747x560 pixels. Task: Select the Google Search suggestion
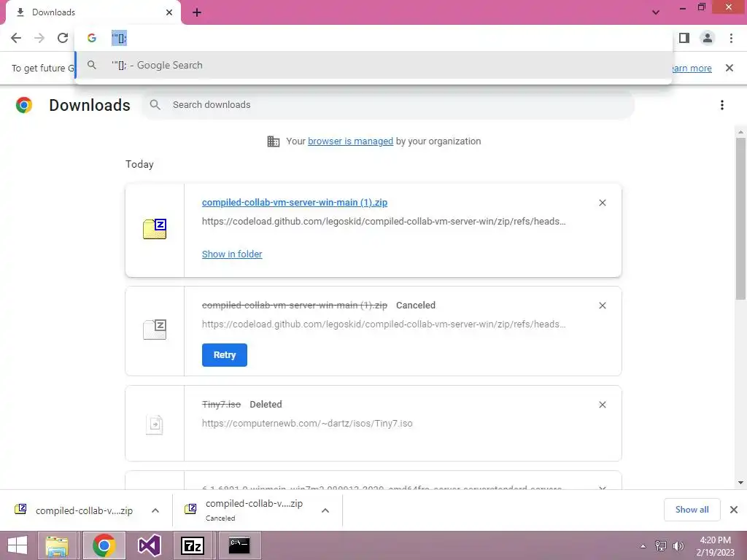tap(373, 65)
